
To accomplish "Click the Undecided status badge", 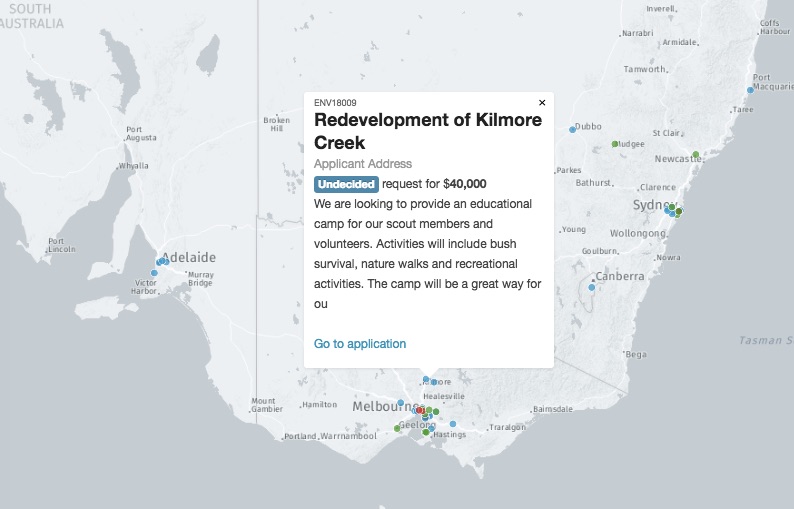I will (x=346, y=184).
